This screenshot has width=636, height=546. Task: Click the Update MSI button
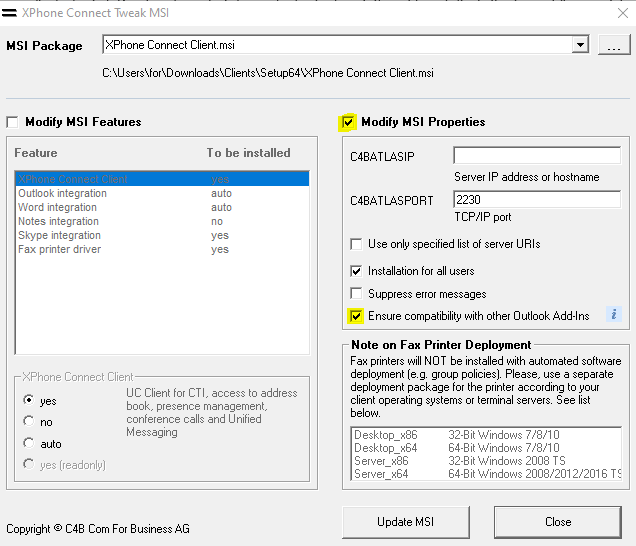(x=406, y=522)
